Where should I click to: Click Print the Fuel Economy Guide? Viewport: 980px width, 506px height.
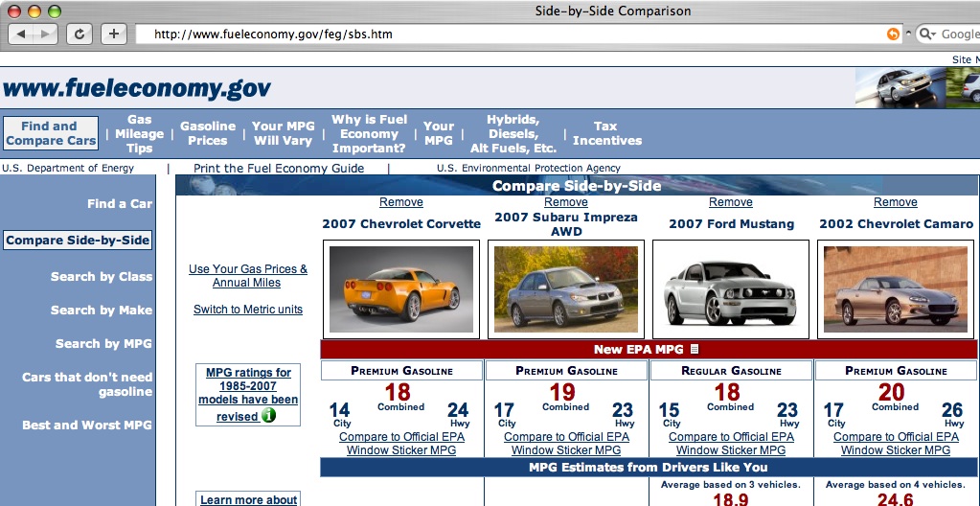[x=279, y=169]
